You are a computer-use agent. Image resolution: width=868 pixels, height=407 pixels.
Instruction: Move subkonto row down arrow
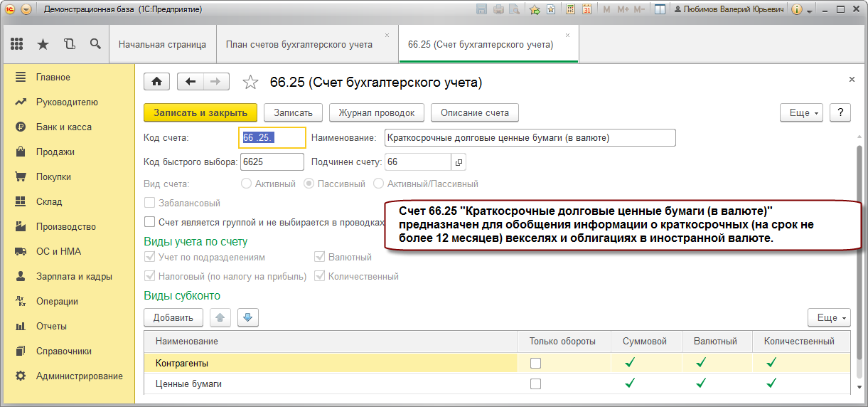tap(248, 317)
